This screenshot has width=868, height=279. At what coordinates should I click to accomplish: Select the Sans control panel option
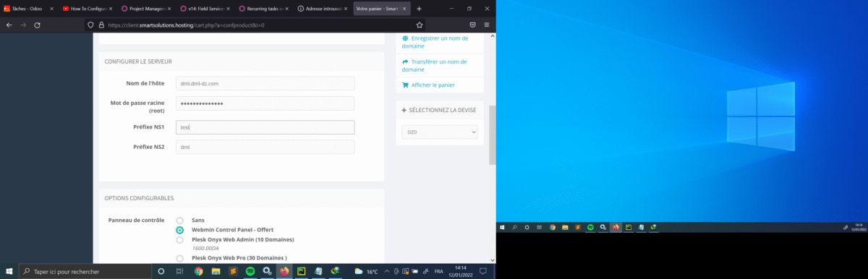(179, 220)
